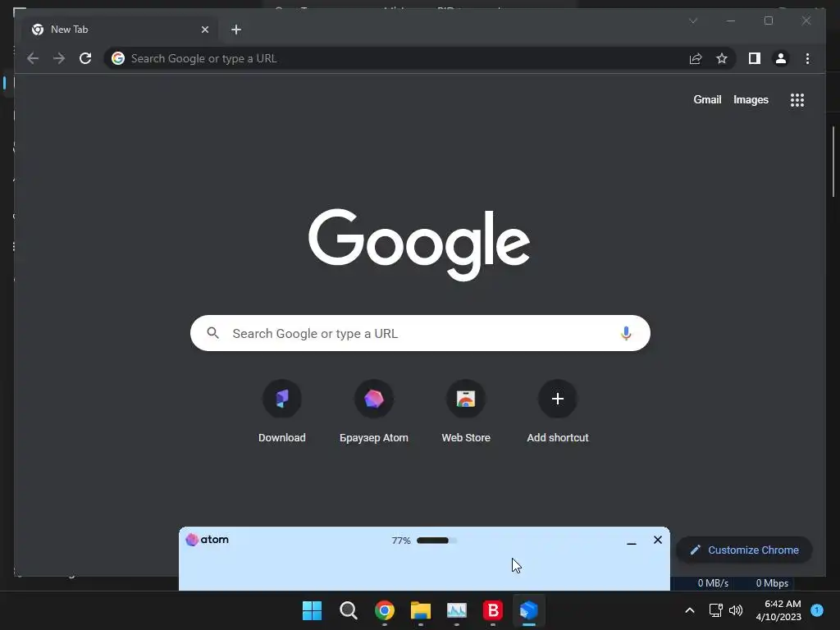Open the Chrome profile avatar
Viewport: 840px width, 630px height.
[781, 58]
